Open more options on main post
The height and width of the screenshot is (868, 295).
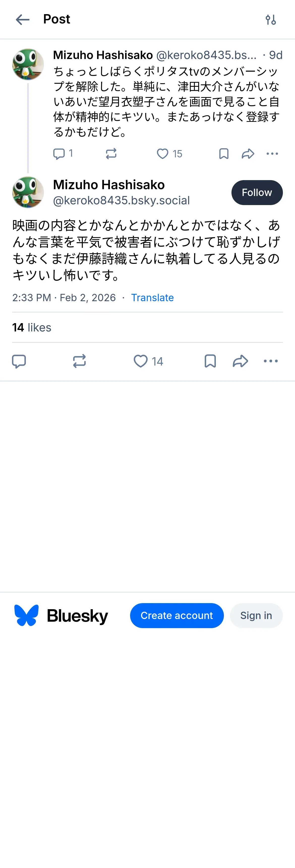pos(271,361)
